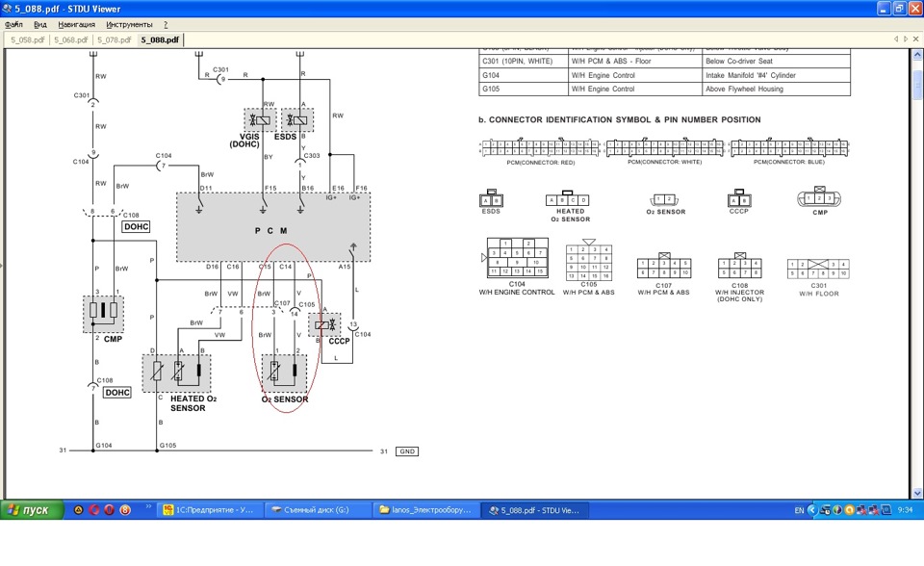Screen dimensions: 924x566
Task: Switch to lanos_Электрообору taskbar folder
Action: pos(425,510)
